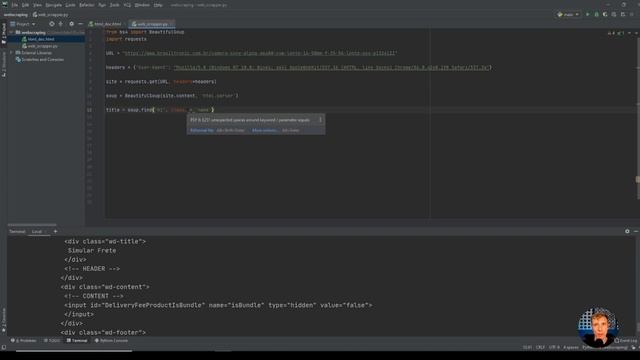The image size is (640, 360).
Task: Click the Run with Coverage icon in the toolbar
Action: (605, 14)
